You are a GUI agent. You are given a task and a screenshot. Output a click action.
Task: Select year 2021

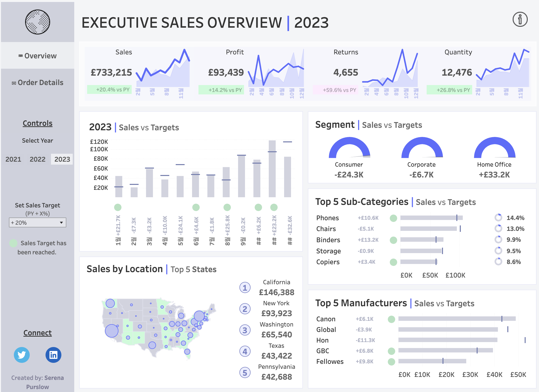click(13, 159)
